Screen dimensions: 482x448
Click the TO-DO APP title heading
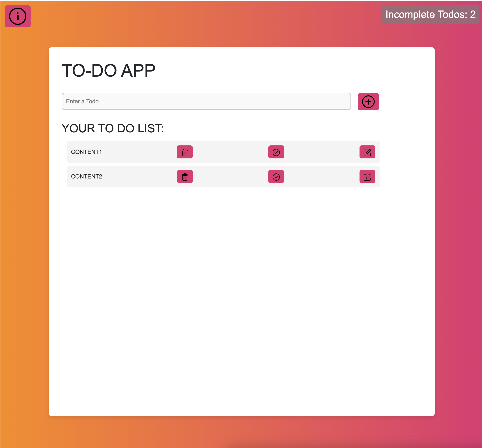(x=108, y=71)
